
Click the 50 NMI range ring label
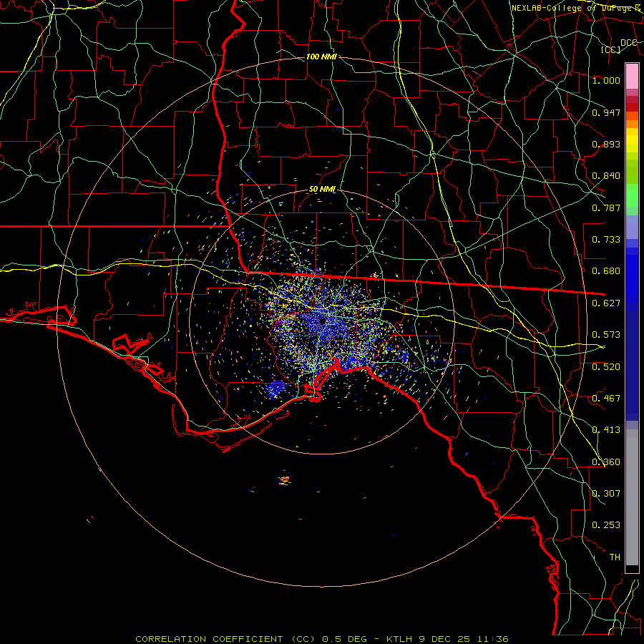(x=322, y=190)
